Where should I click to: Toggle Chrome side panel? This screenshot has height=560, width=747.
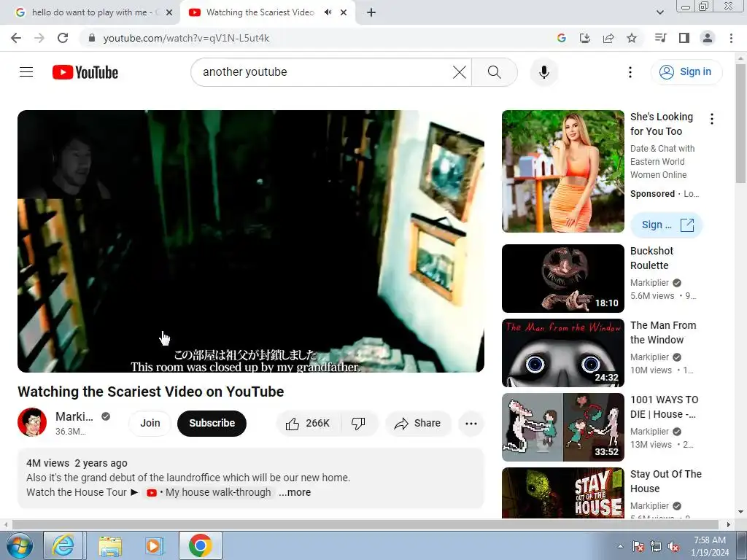tap(684, 38)
